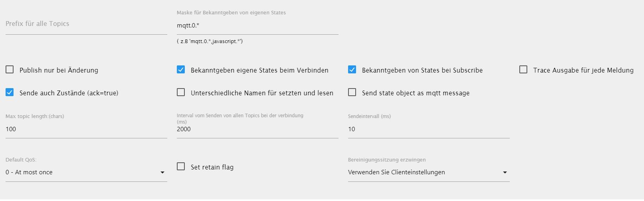Click the Trace Ausgabe für jede Meldung label

point(583,70)
